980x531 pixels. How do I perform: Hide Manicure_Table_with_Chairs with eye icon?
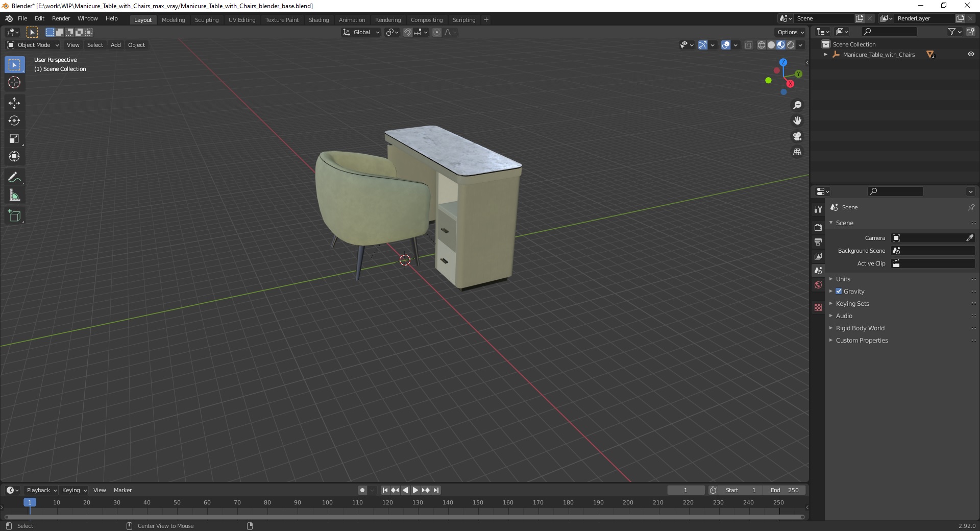pos(971,54)
